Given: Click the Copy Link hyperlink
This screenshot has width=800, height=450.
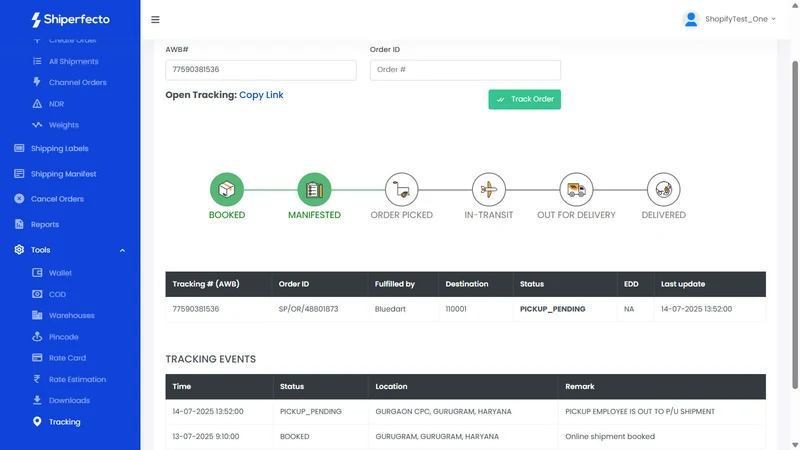Looking at the screenshot, I should pyautogui.click(x=261, y=95).
